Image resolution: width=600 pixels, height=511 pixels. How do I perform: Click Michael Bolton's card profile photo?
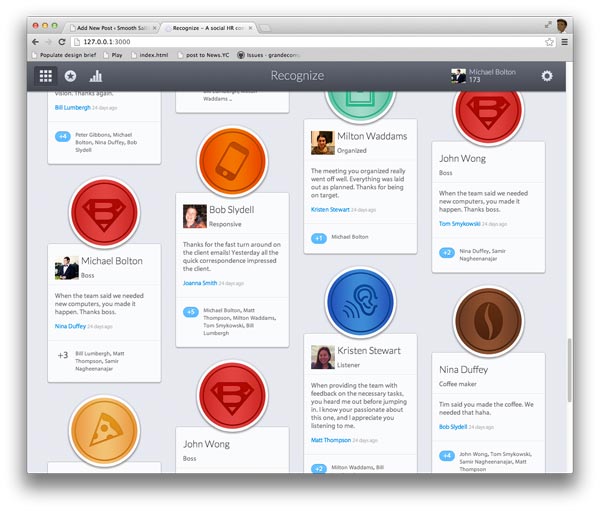(x=67, y=268)
